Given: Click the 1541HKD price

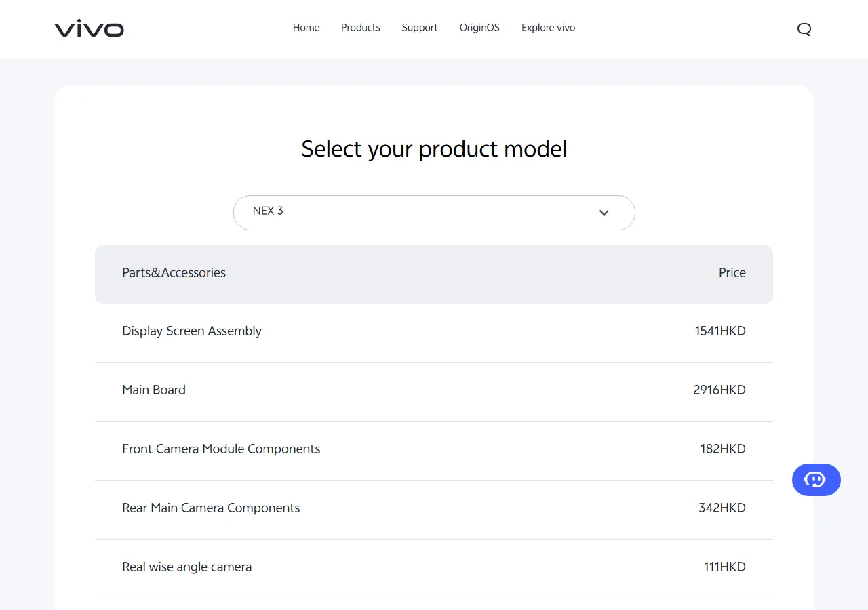Looking at the screenshot, I should pos(720,331).
